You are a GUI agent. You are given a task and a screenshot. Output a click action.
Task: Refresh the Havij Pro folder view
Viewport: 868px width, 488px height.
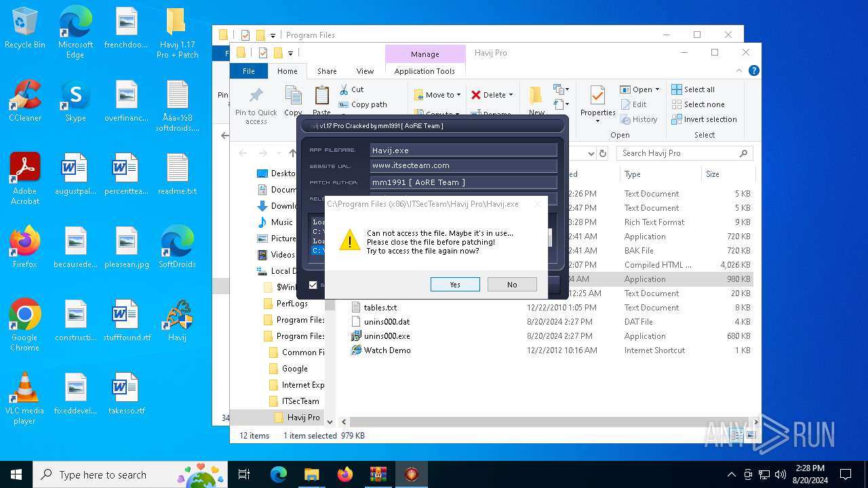click(602, 153)
